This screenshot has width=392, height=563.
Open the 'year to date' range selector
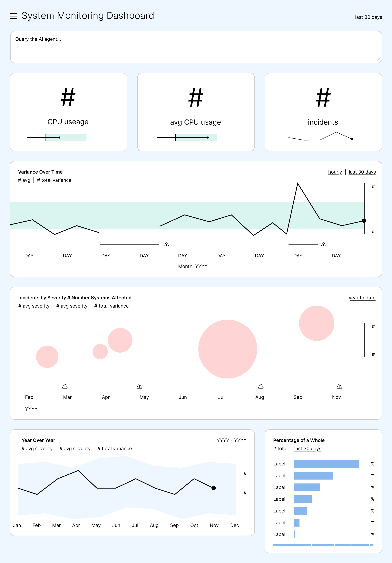click(362, 298)
